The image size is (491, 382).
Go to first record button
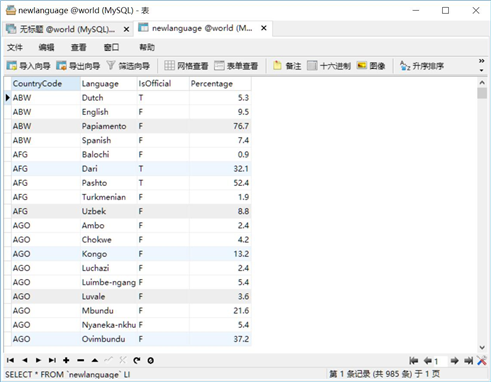click(x=10, y=360)
